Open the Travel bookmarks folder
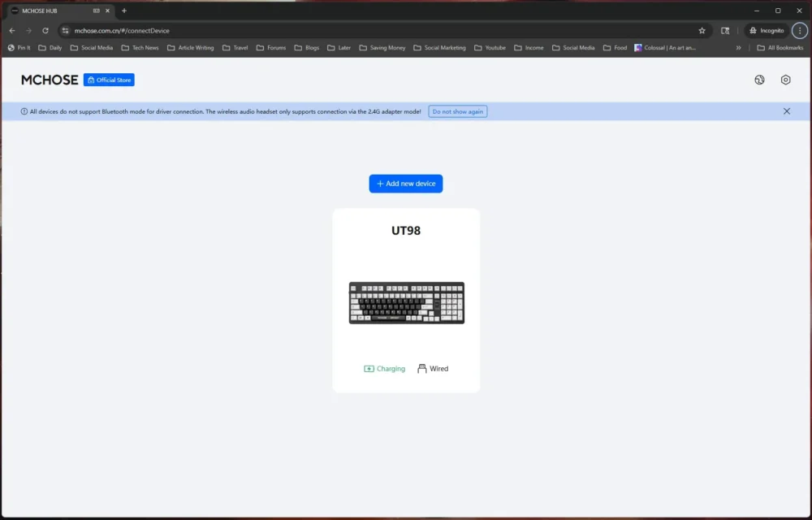Screen dimensions: 812x520 235,48
